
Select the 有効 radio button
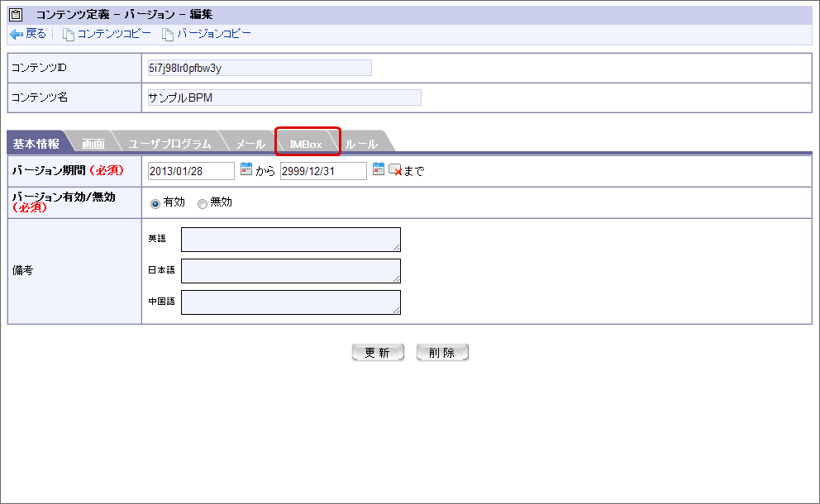point(155,204)
